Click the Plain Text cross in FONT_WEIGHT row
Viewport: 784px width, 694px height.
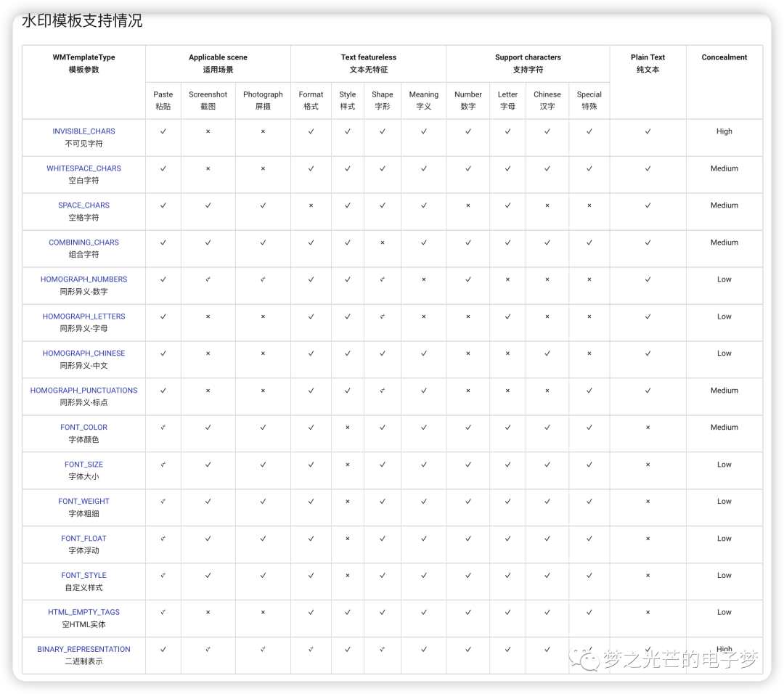point(648,502)
